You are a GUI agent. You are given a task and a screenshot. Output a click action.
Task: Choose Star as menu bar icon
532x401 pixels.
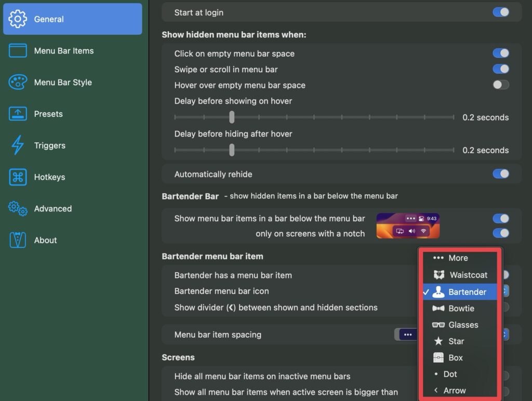[460, 341]
